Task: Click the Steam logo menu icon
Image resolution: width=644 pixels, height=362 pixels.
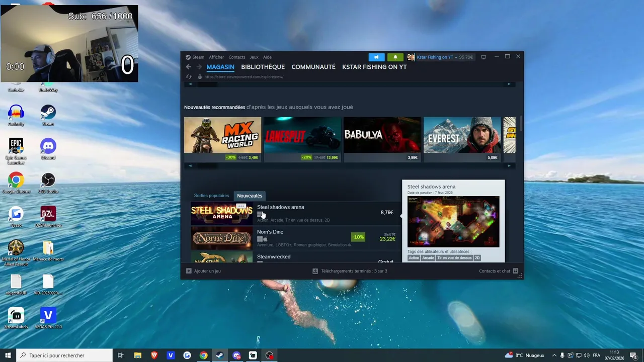Action: pyautogui.click(x=188, y=57)
